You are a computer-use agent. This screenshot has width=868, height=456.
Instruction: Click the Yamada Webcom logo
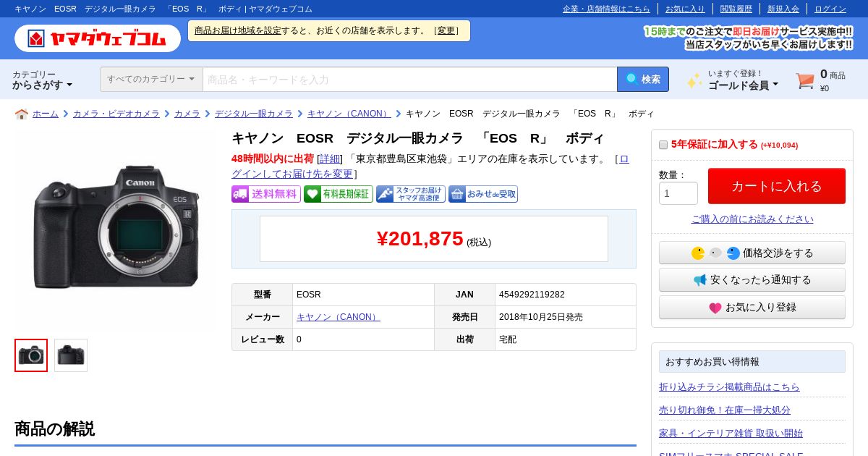98,38
